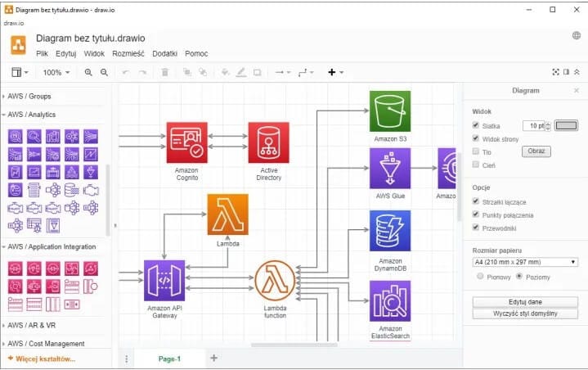Click the delete trash icon
This screenshot has height=370, width=588.
[164, 72]
